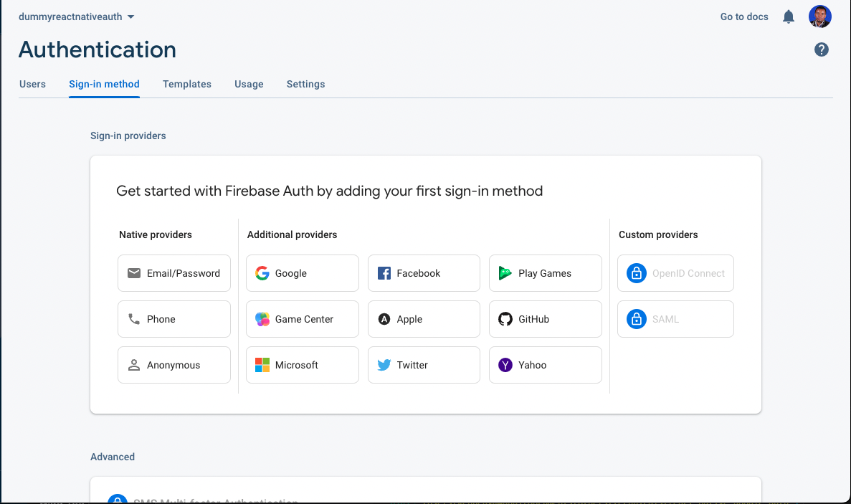Click the Yahoo logo icon

(x=505, y=365)
